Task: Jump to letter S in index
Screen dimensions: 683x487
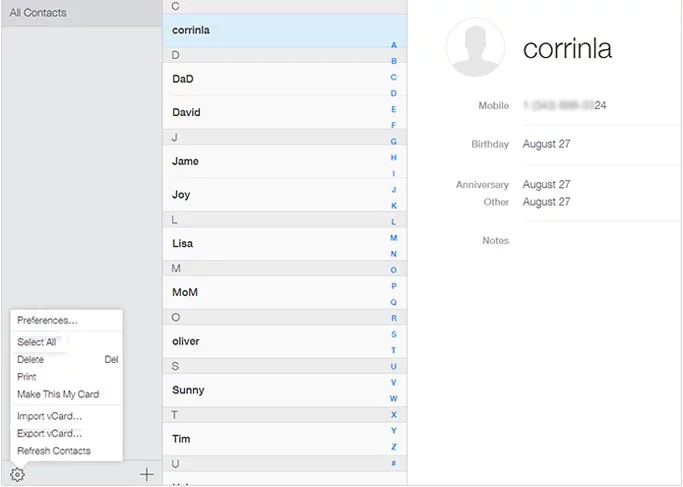Action: (x=394, y=334)
